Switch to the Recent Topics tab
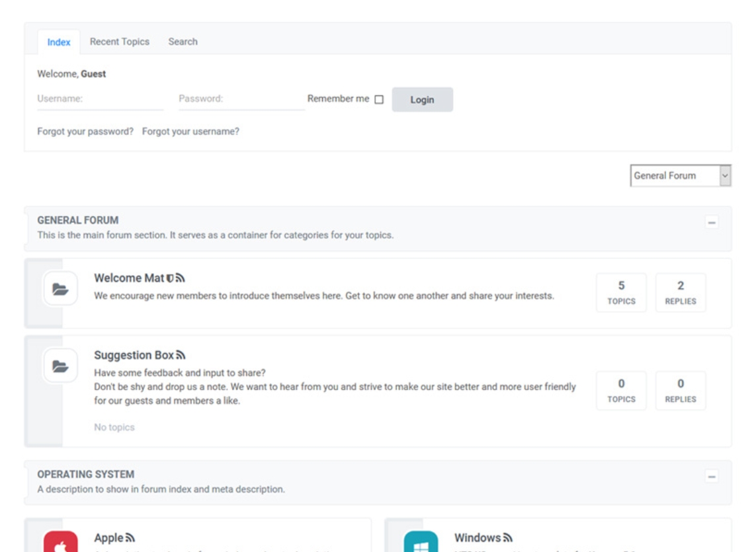This screenshot has height=552, width=756. click(x=120, y=42)
